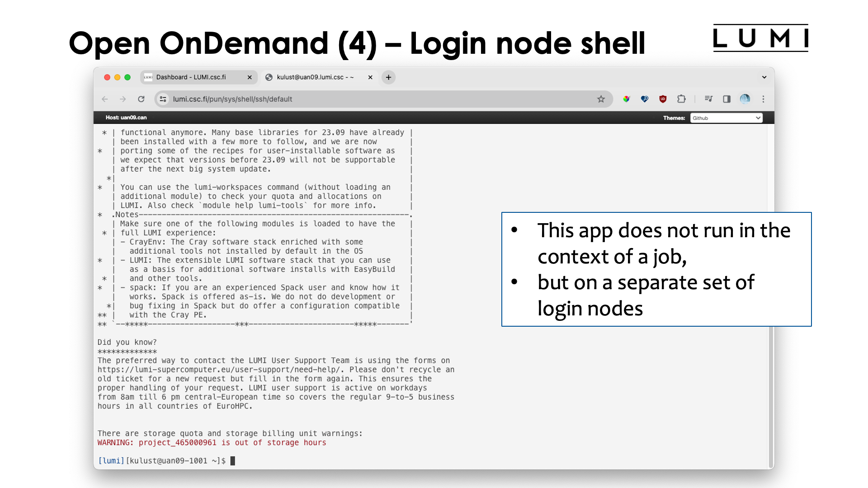This screenshot has width=868, height=488.
Task: Click the macOS red close window button
Action: pos(107,77)
